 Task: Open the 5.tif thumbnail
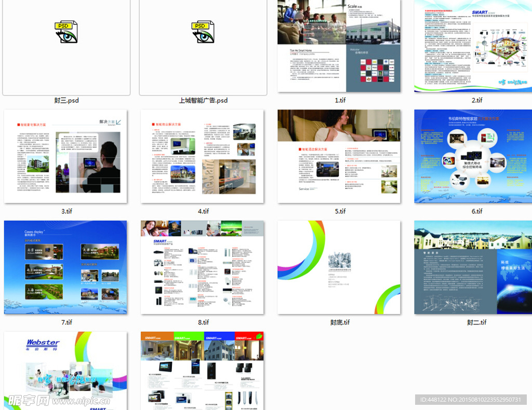click(x=339, y=156)
